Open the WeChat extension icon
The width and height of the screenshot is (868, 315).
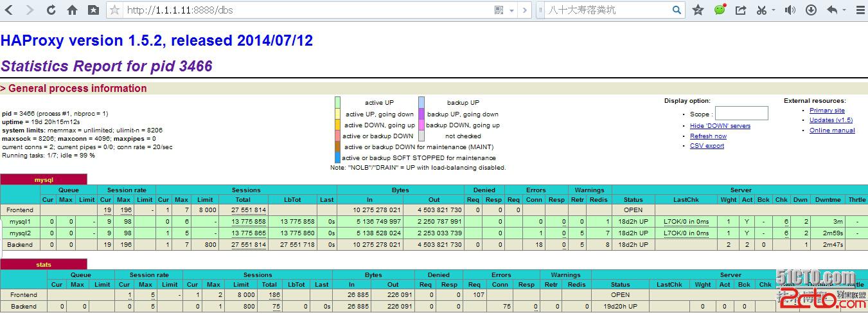click(720, 10)
